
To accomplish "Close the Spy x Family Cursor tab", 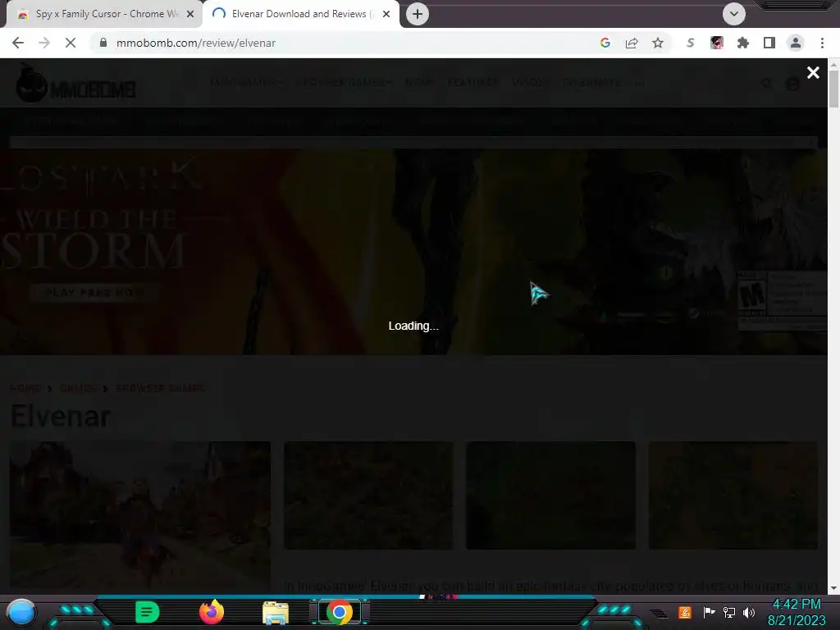I will [x=190, y=14].
